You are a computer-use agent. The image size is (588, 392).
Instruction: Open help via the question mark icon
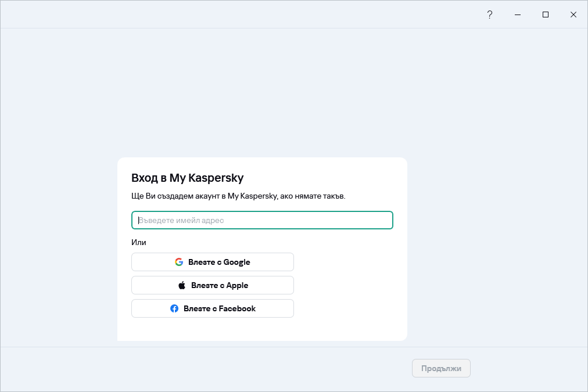click(489, 15)
